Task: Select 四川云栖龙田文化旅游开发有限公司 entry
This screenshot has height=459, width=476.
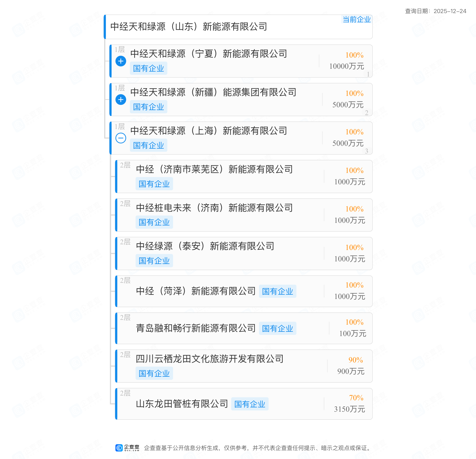Action: (210, 359)
